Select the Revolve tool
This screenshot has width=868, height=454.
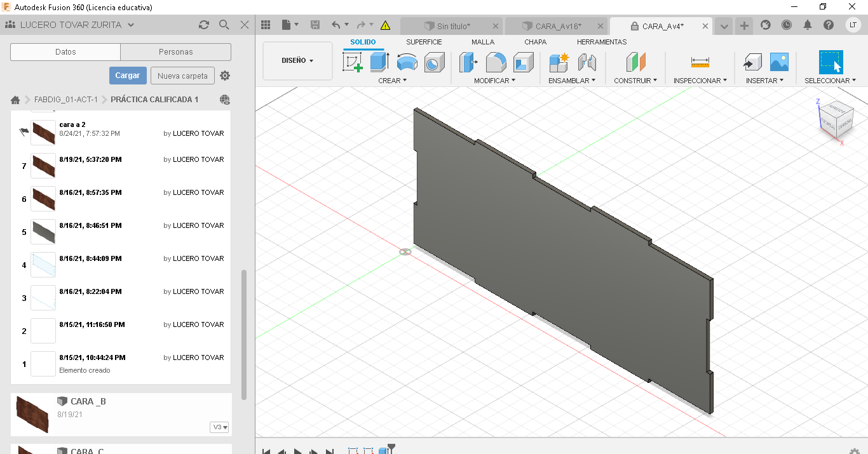tap(407, 62)
